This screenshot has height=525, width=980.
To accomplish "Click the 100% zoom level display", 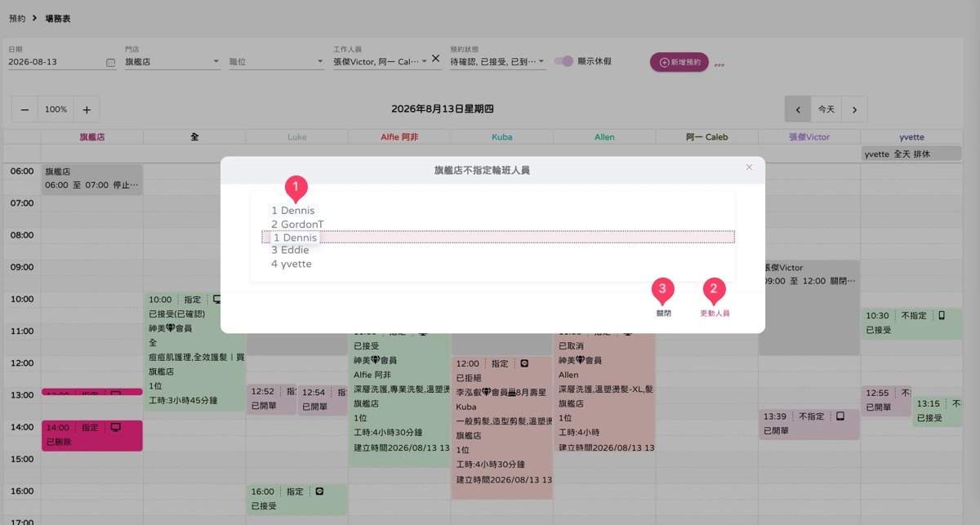I will click(56, 109).
